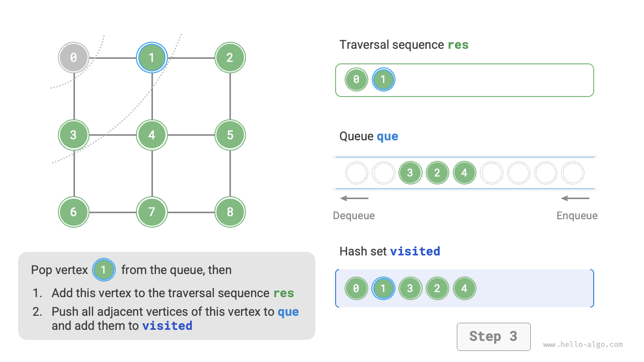Image resolution: width=644 pixels, height=362 pixels.
Task: Select vertex 8 in the graph
Action: (230, 212)
